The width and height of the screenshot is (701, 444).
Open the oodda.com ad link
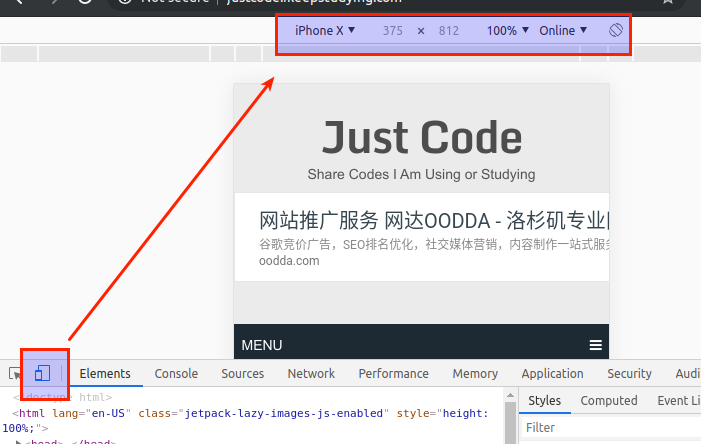pos(289,261)
